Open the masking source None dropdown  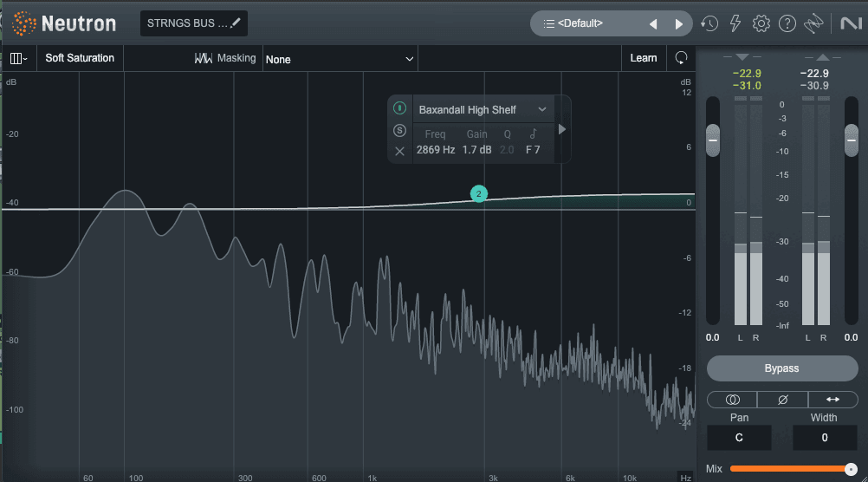340,59
